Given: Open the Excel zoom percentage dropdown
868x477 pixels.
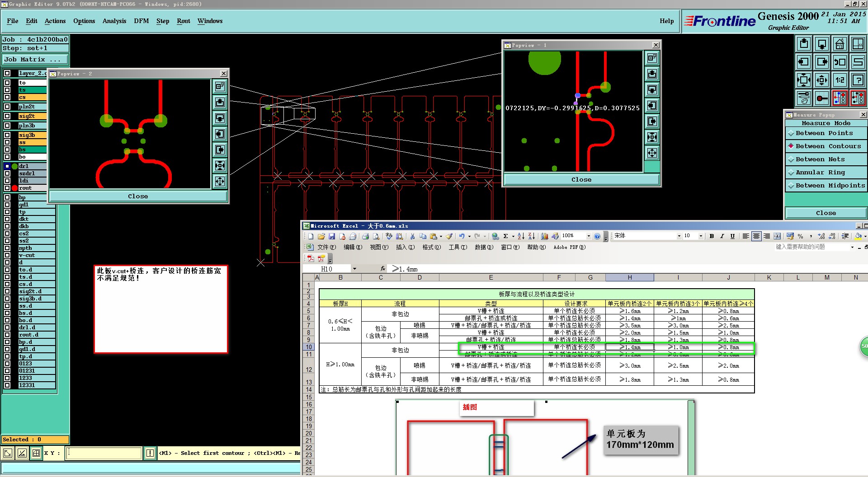Looking at the screenshot, I should [589, 236].
